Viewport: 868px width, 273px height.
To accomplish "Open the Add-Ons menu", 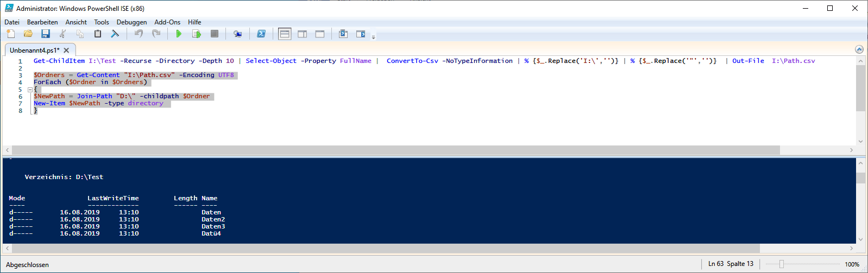I will (x=167, y=22).
